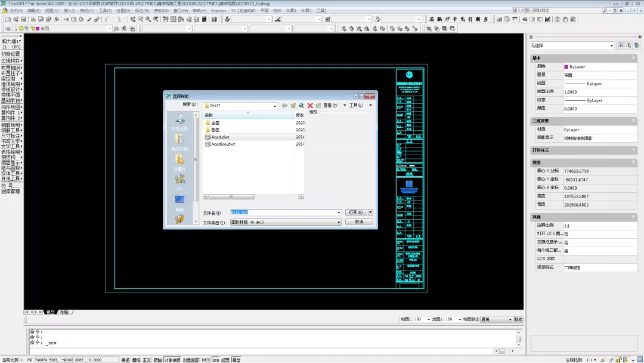
Task: Click the magenta ByLayer color swatch
Action: click(566, 67)
